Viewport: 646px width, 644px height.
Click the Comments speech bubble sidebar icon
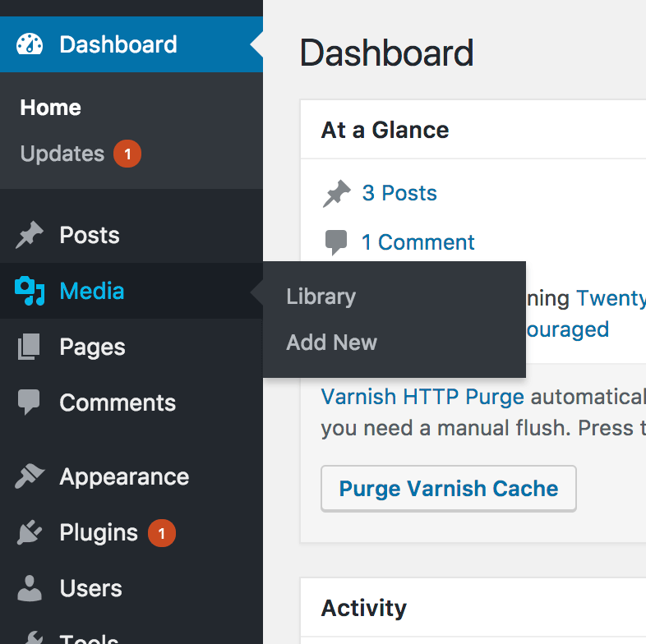[30, 402]
